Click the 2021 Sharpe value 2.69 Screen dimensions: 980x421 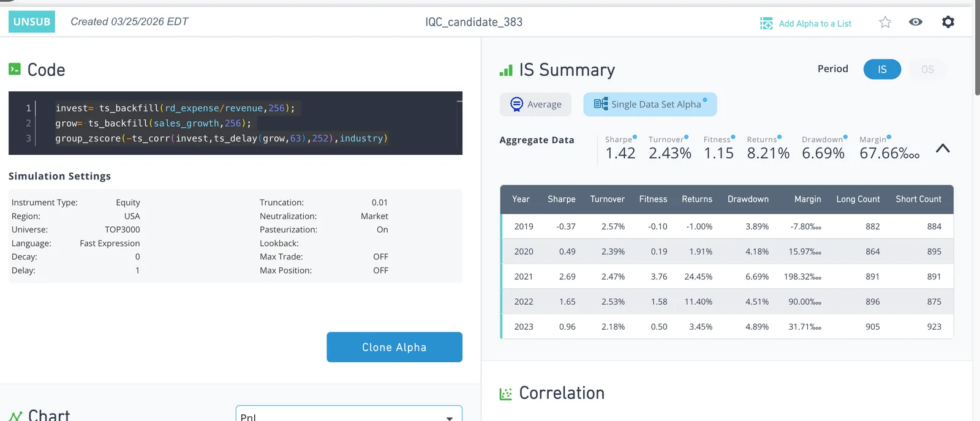point(567,277)
